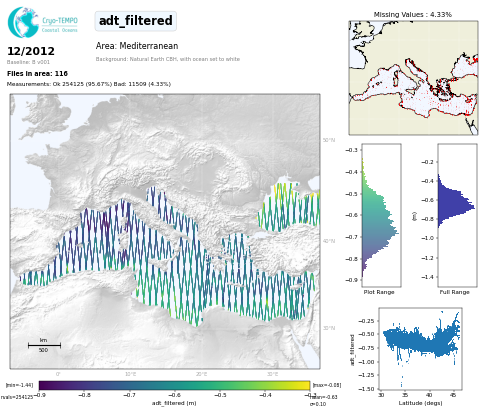Image resolution: width=492 pixels, height=410 pixels.
Task: Click the Black Sea track data
Action: [289, 207]
